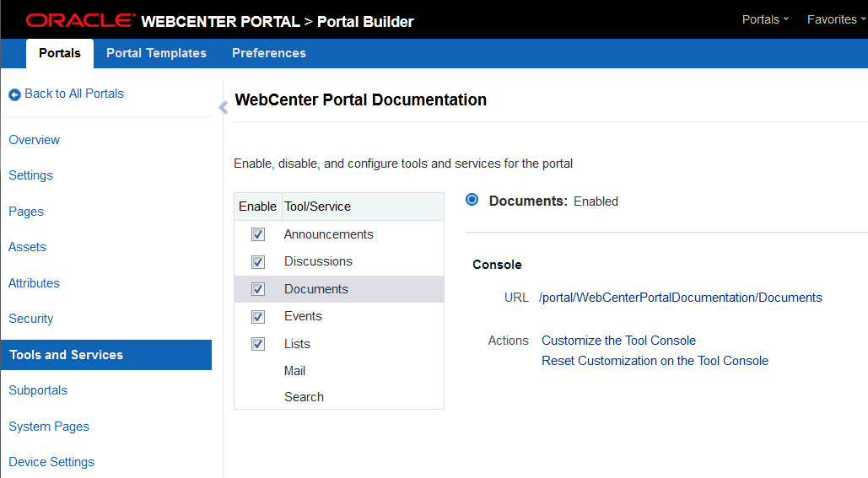Select the Documents row

point(339,289)
